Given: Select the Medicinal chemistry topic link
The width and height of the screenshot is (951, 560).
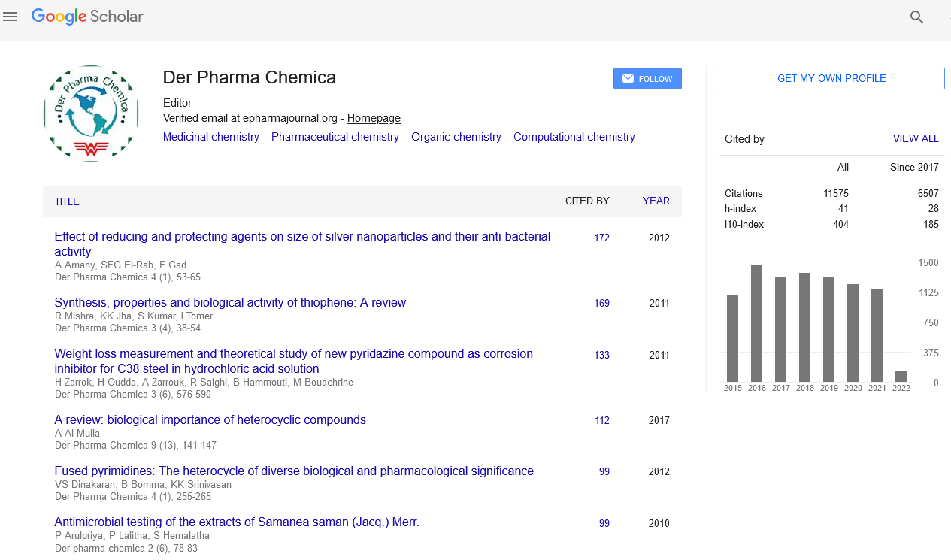Looking at the screenshot, I should (211, 137).
